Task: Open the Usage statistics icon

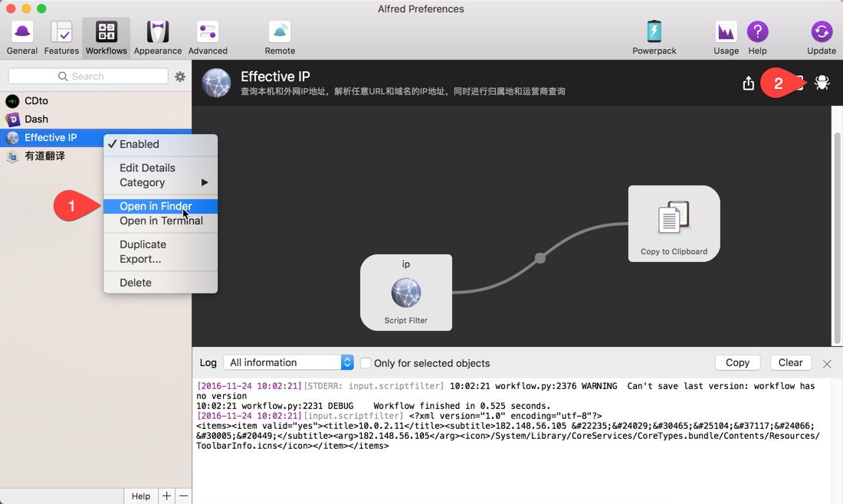Action: click(726, 31)
